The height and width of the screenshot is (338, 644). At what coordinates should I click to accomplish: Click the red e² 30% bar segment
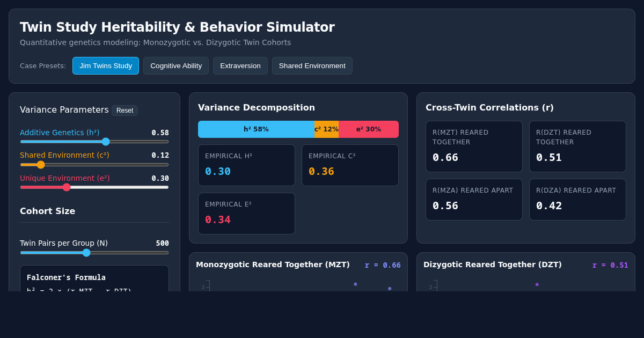[369, 129]
